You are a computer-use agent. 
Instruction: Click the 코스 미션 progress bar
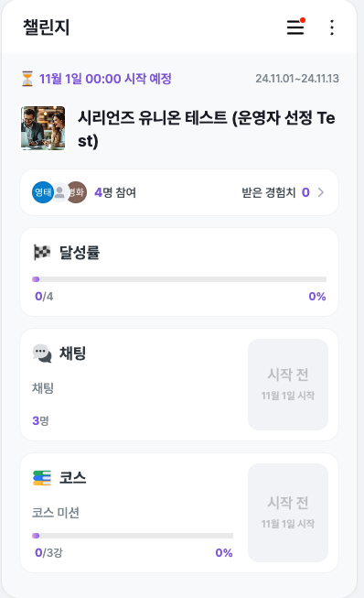pos(133,536)
